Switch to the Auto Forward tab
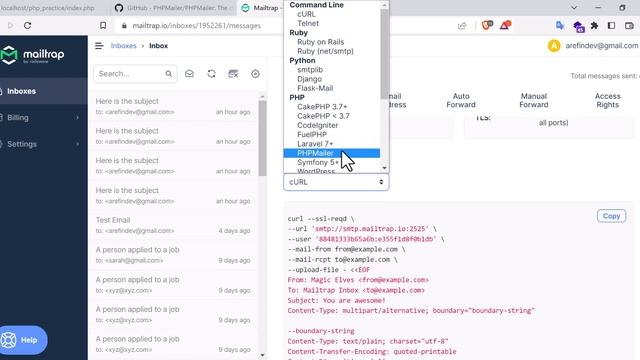Image resolution: width=640 pixels, height=360 pixels. tap(461, 100)
